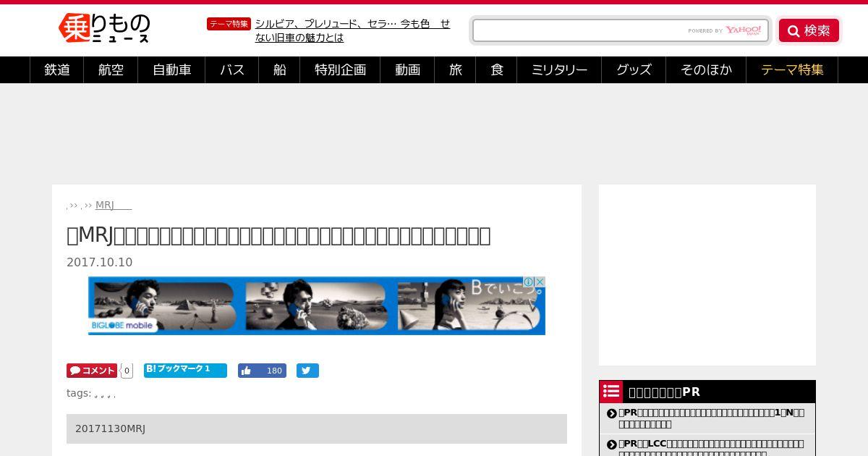Open the グッズ menu item
The height and width of the screenshot is (456, 868).
(634, 69)
